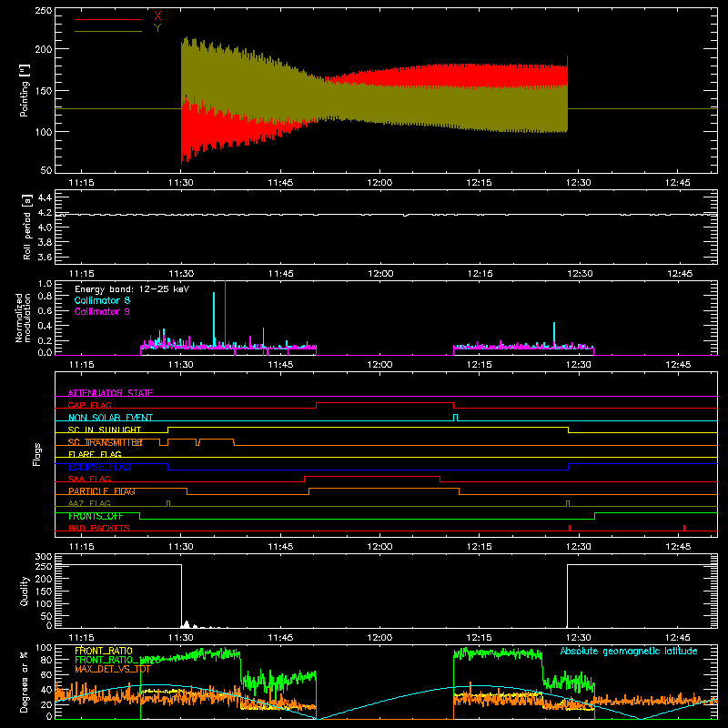The width and height of the screenshot is (728, 728).
Task: Click the tallest magenta Collimator 9 spike
Action: [x=225, y=316]
